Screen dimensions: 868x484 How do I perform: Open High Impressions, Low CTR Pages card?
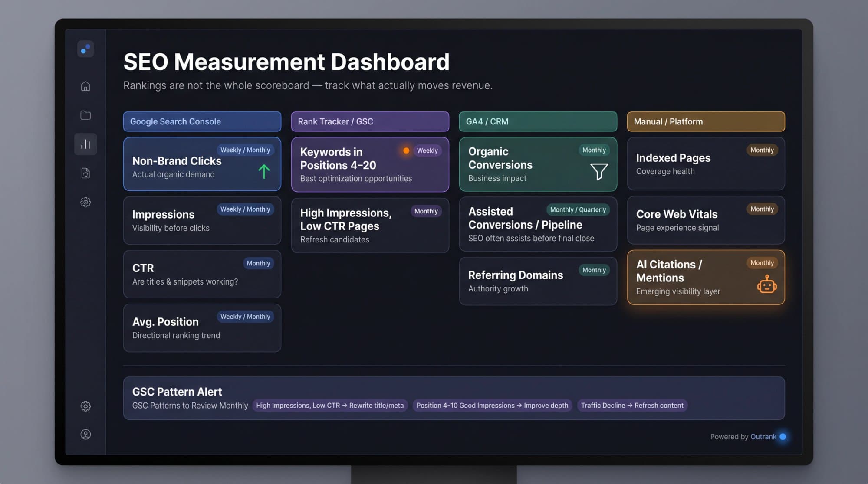pyautogui.click(x=370, y=226)
